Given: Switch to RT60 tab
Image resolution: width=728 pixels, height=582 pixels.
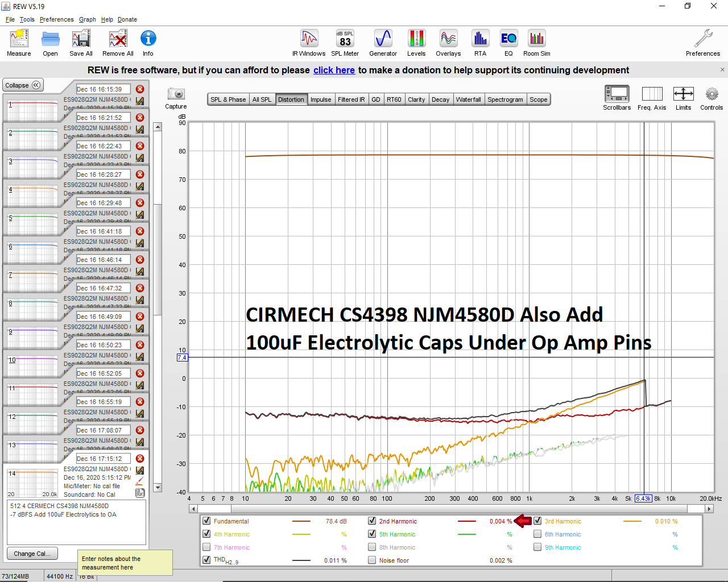Looking at the screenshot, I should [x=394, y=99].
